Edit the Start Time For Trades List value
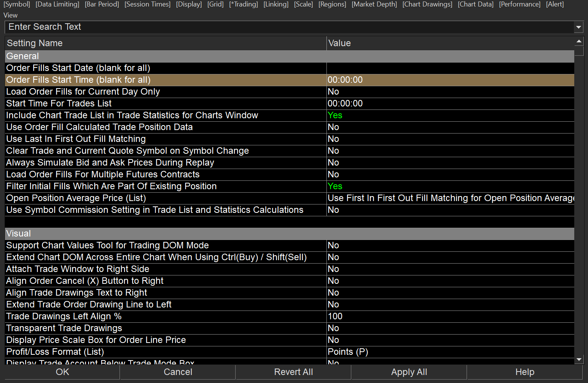 click(x=451, y=103)
